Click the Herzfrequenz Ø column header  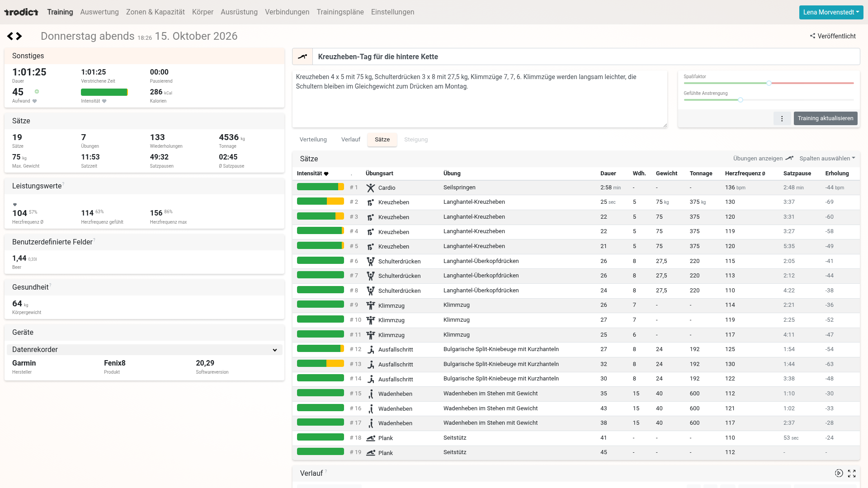tap(745, 174)
